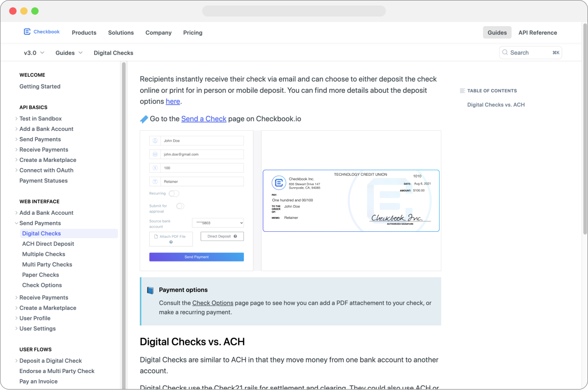Expand Send Payments under API Basics

pyautogui.click(x=17, y=139)
